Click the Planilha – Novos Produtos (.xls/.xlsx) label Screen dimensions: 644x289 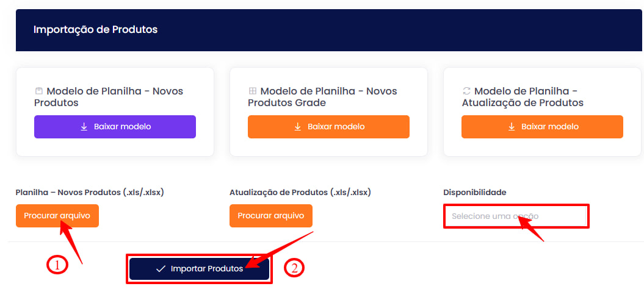90,192
